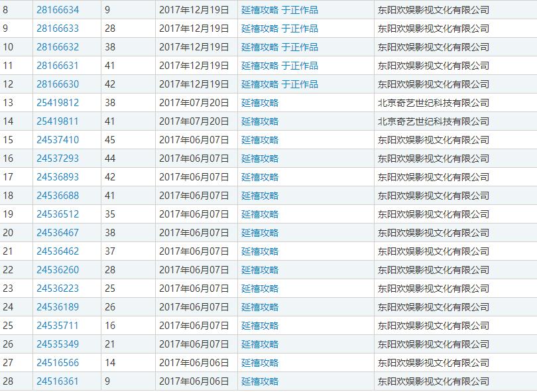Image resolution: width=537 pixels, height=392 pixels.
Task: Select applicant 北京奇艺世纪科技有限公司 in row 13
Action: 434,103
